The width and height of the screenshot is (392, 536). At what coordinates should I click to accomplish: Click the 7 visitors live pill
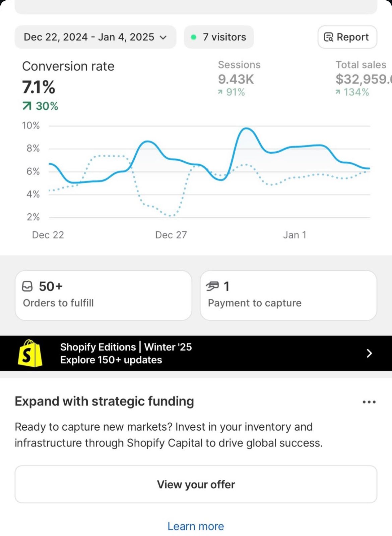[219, 37]
